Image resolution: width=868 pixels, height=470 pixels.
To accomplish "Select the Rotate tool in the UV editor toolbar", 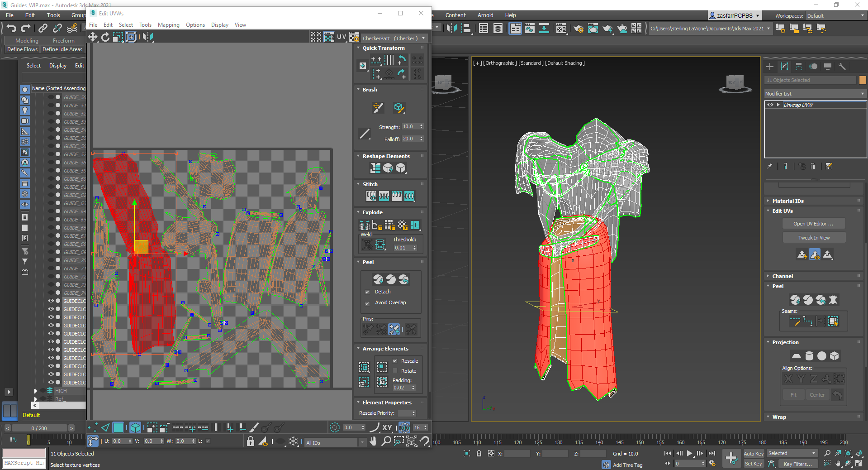I will pos(105,37).
